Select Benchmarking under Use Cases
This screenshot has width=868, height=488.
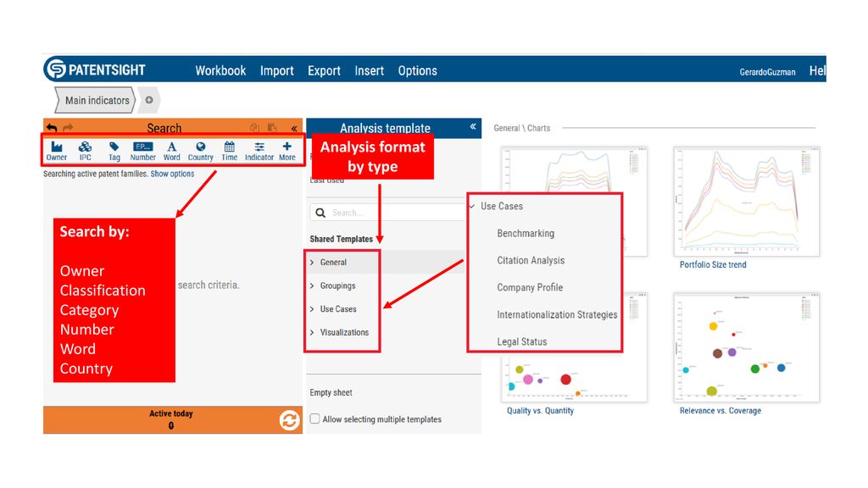point(526,233)
